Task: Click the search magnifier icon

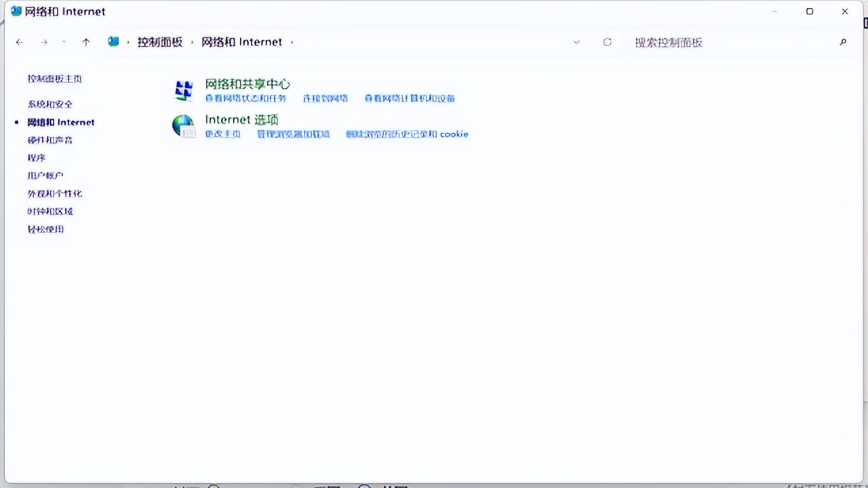Action: [x=843, y=42]
